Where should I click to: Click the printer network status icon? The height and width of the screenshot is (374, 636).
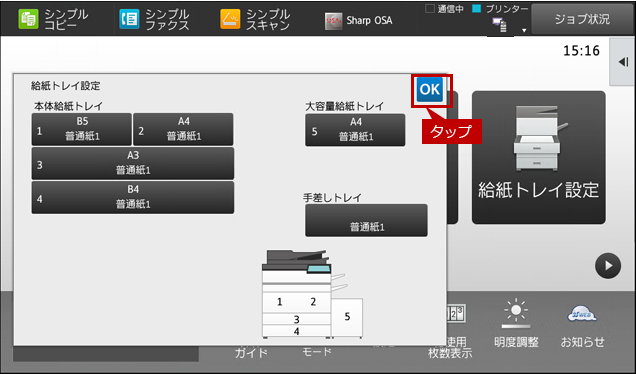(500, 25)
